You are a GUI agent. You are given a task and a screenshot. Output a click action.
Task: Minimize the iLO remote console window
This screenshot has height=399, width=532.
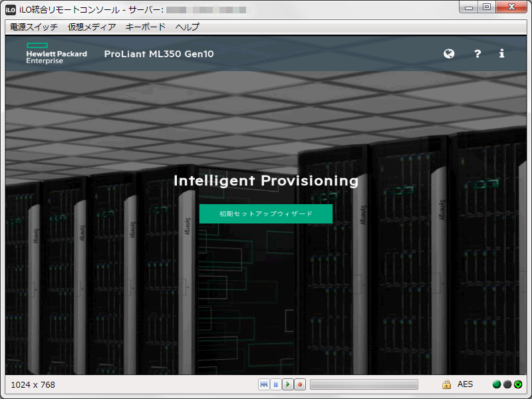pos(469,7)
